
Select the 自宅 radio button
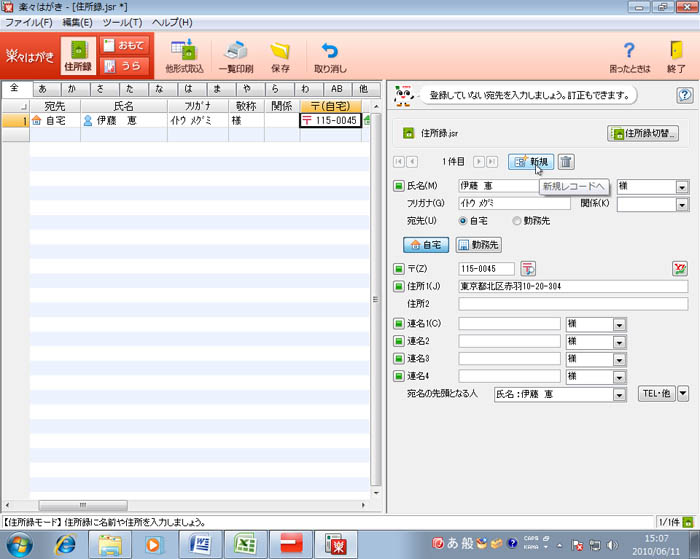tap(463, 220)
